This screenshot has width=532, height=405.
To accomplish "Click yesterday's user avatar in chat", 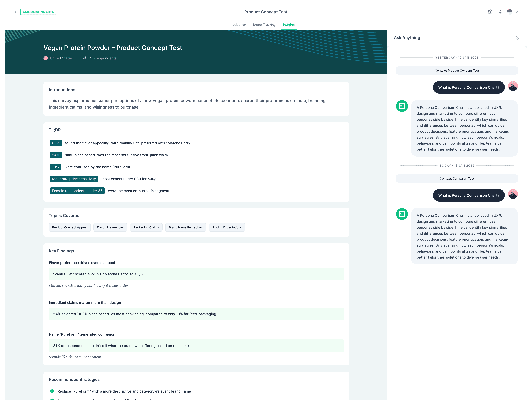I will pyautogui.click(x=513, y=86).
